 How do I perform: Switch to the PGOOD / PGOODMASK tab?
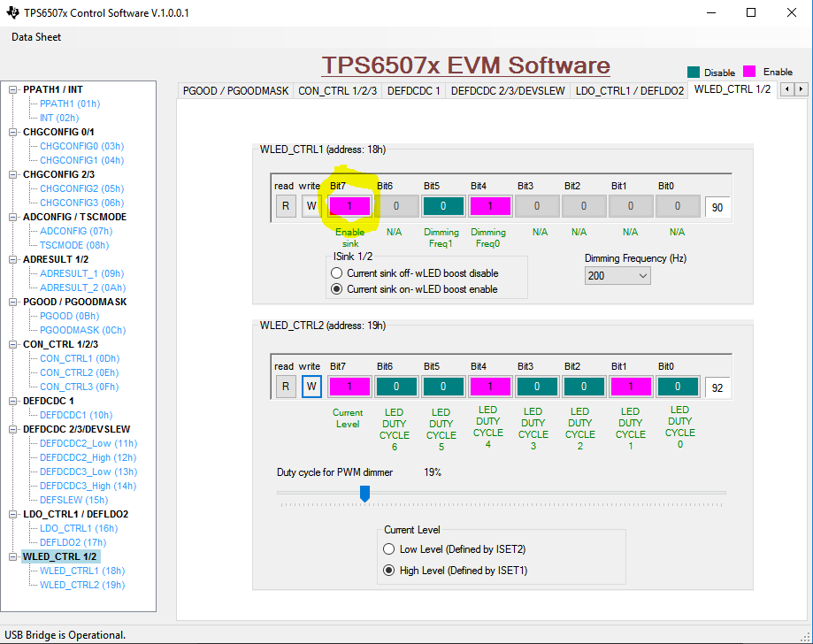(235, 91)
